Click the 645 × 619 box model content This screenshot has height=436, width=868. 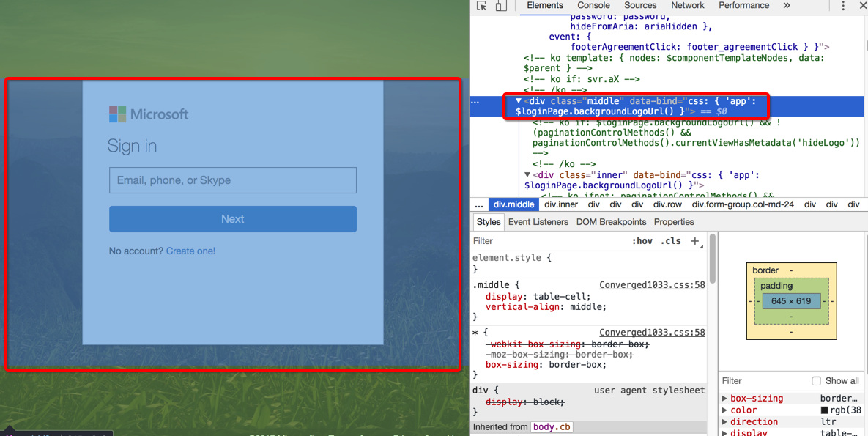click(791, 301)
